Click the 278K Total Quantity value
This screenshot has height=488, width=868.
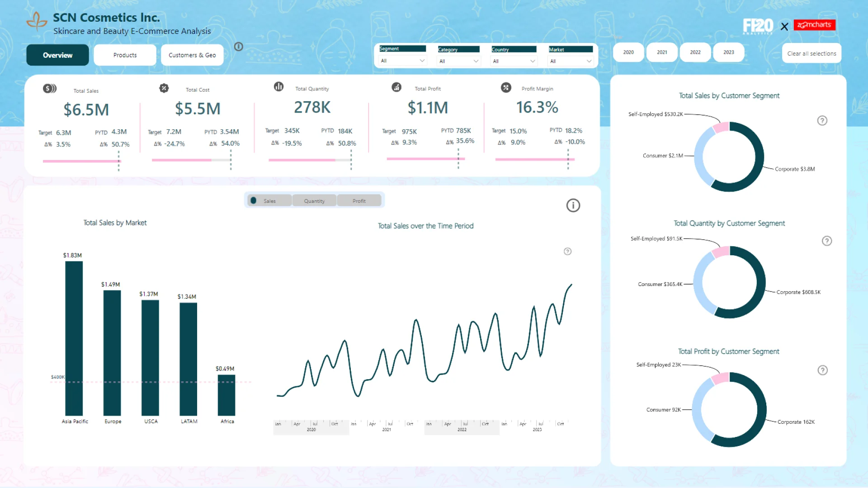312,107
